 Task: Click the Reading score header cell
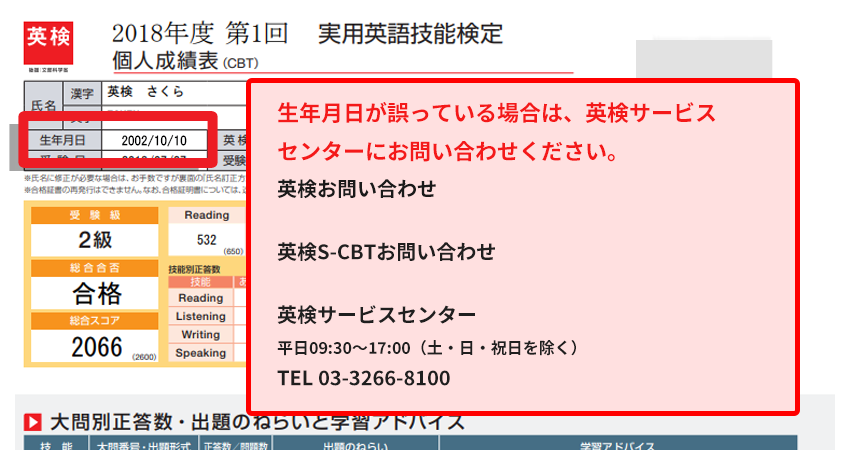point(207,215)
